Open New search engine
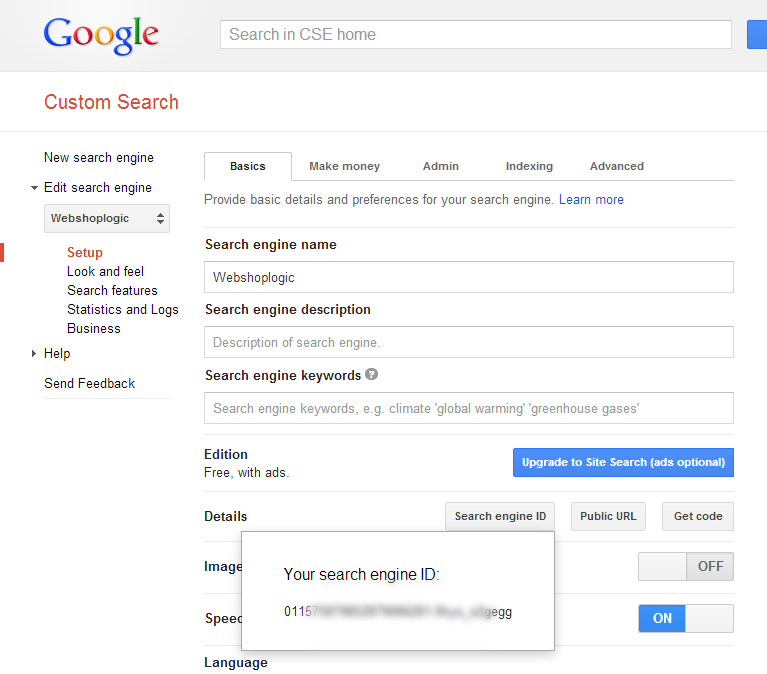Image resolution: width=767 pixels, height=674 pixels. coord(99,157)
